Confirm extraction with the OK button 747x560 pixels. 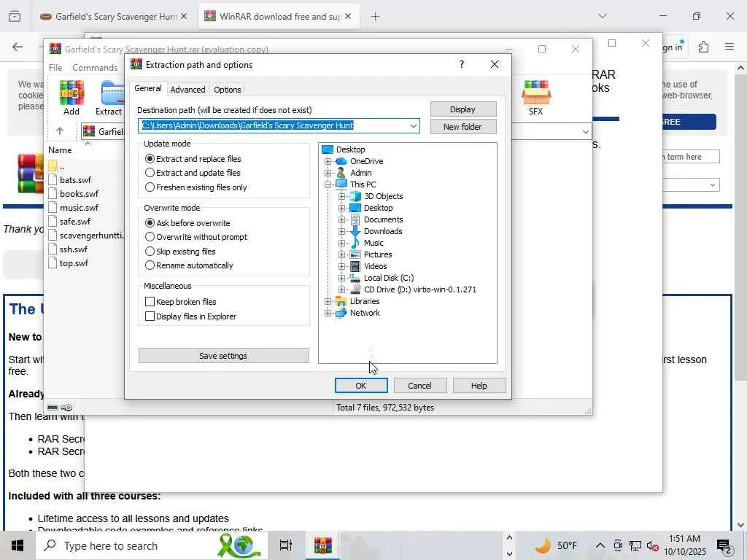click(x=361, y=386)
